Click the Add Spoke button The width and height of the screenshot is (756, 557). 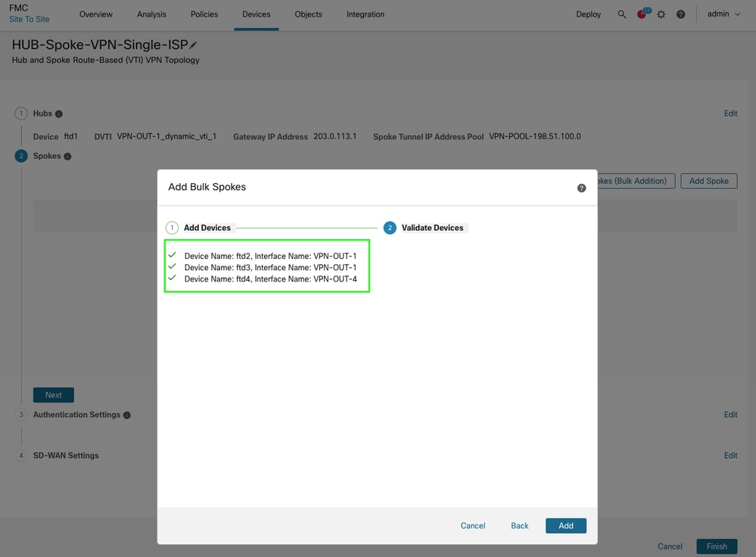(x=708, y=181)
